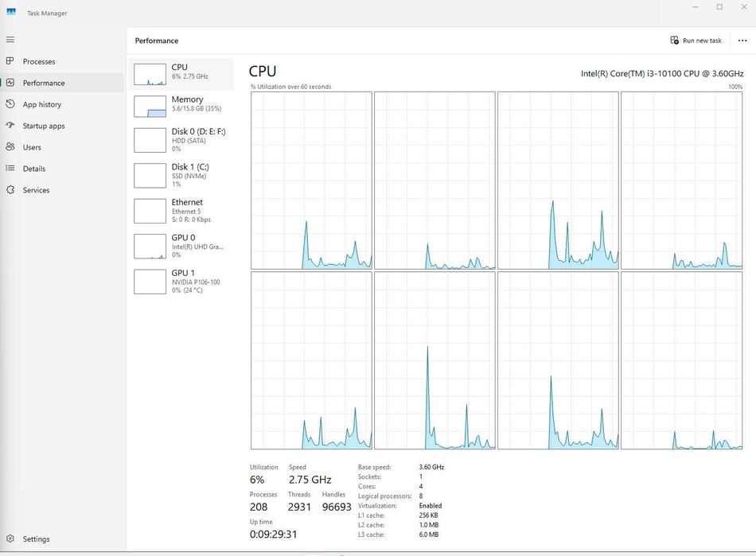Screen dimensions: 756x556
Task: Go to Processes page
Action: pos(39,62)
